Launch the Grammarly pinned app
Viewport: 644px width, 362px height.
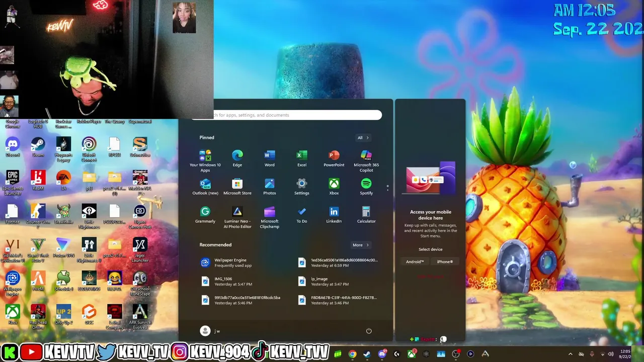pos(205,215)
